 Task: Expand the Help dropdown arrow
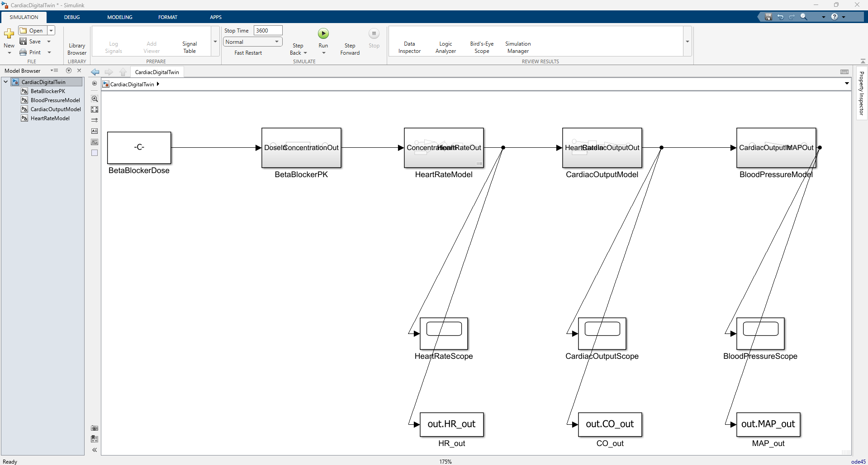pos(844,17)
